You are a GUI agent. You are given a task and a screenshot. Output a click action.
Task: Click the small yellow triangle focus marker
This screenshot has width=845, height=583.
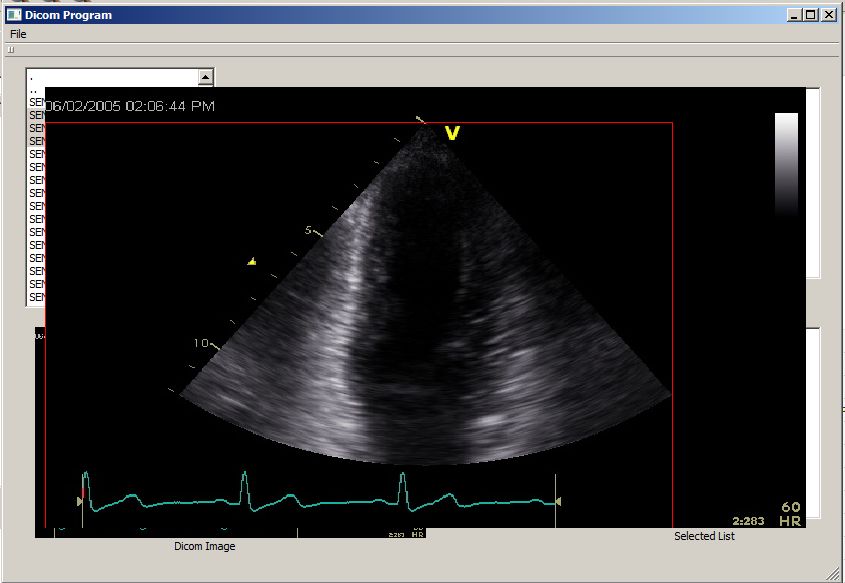pyautogui.click(x=252, y=261)
